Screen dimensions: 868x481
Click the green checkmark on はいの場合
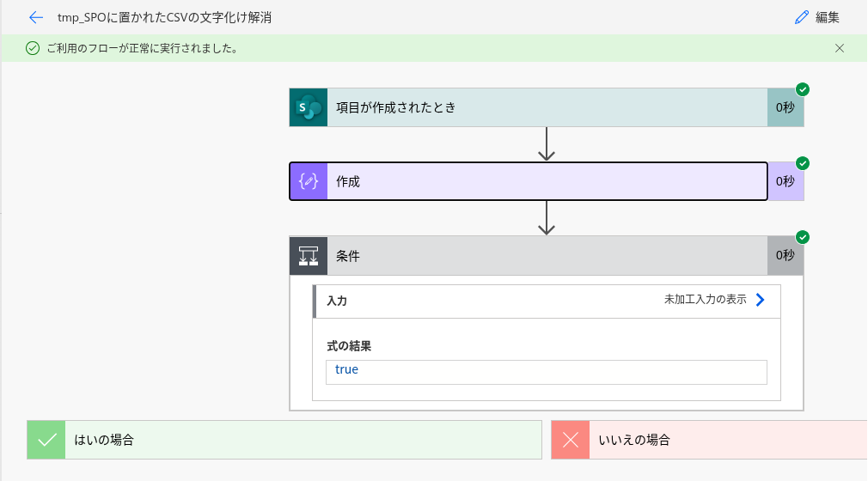click(47, 440)
